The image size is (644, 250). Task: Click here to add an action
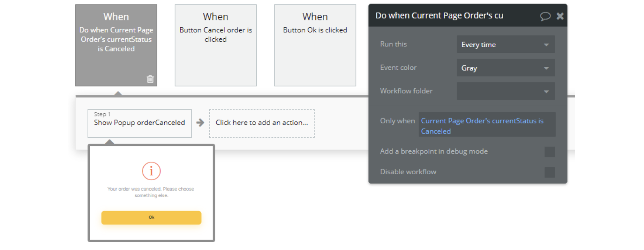tap(261, 123)
